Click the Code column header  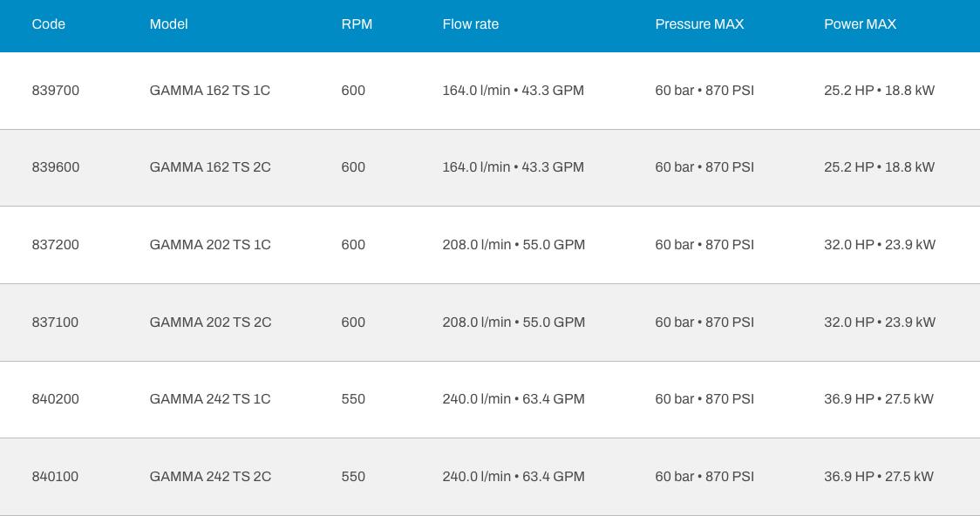pos(49,24)
